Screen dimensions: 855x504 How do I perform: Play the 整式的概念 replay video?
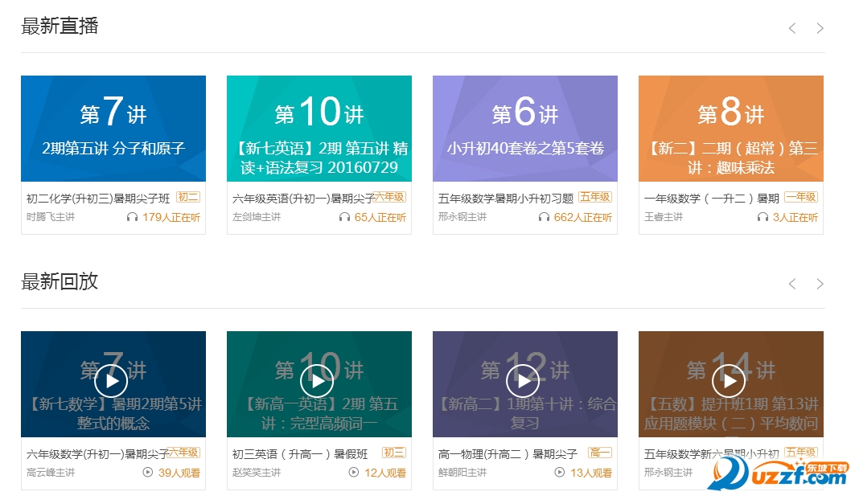coord(111,381)
